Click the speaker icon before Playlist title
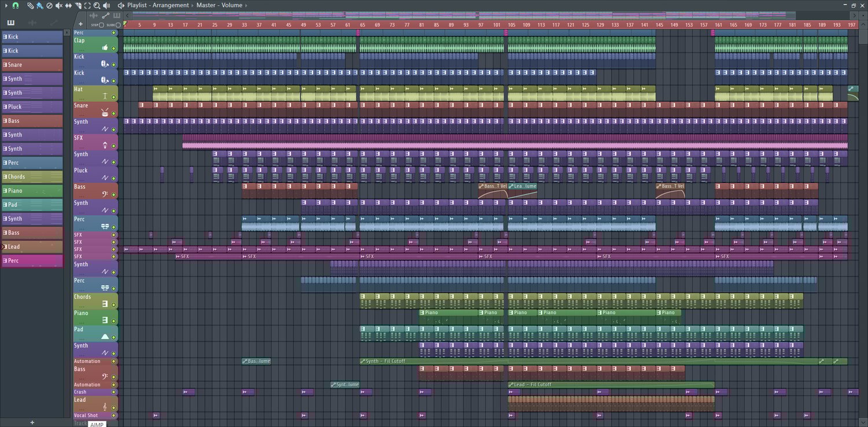 [x=121, y=5]
